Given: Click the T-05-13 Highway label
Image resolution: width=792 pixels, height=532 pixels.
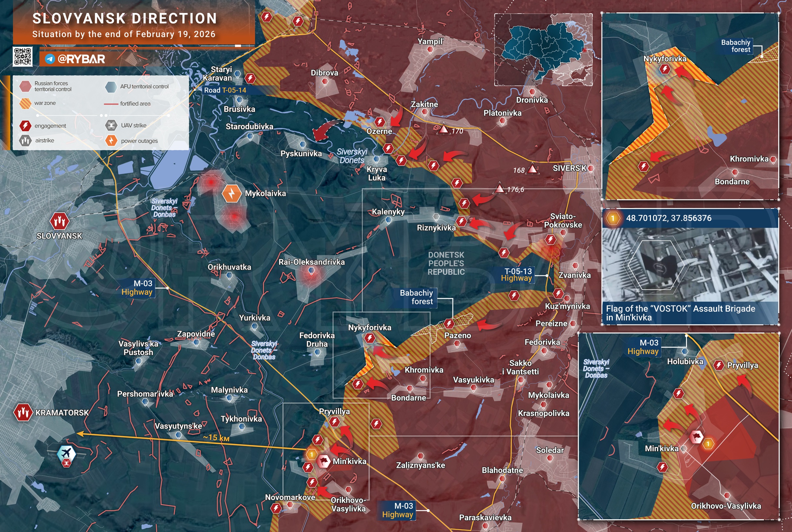Looking at the screenshot, I should click(x=518, y=275).
